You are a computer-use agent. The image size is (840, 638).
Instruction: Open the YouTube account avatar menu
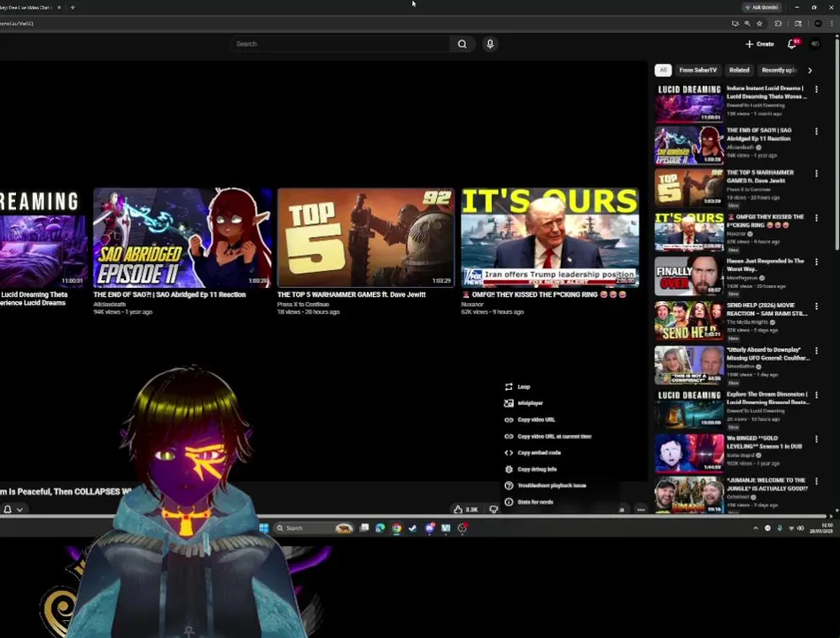[815, 44]
